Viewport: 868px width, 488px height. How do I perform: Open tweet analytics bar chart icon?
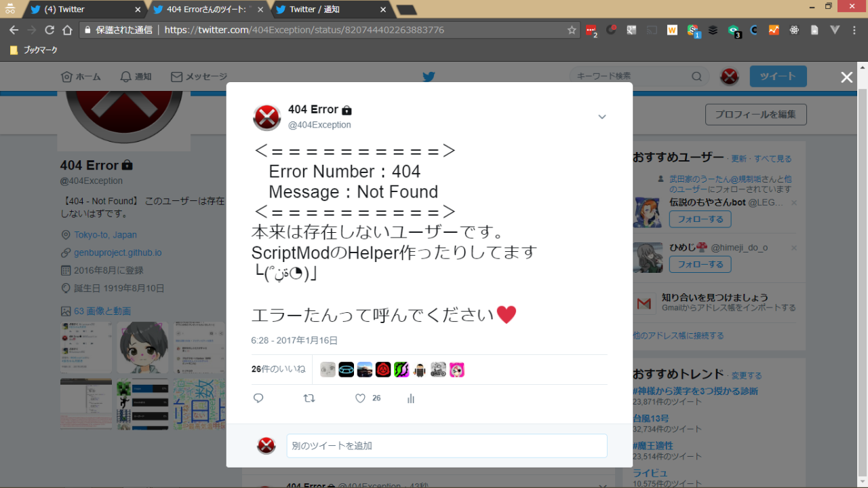coord(410,398)
